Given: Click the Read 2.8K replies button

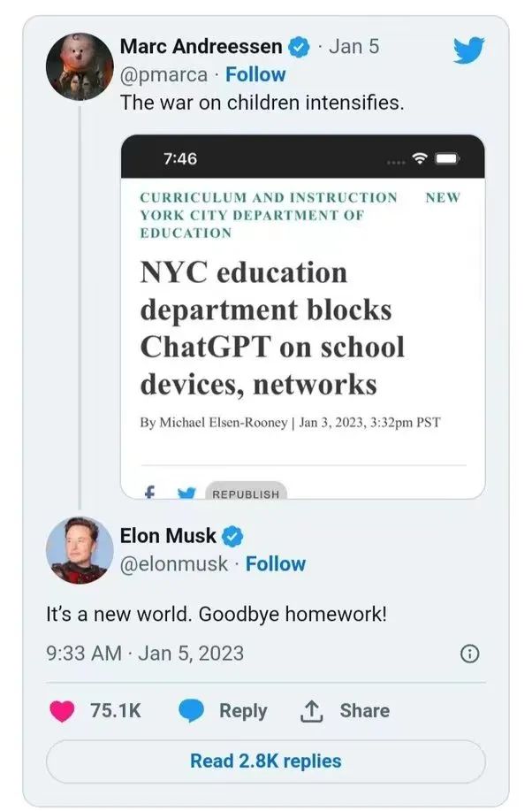Looking at the screenshot, I should 265,761.
